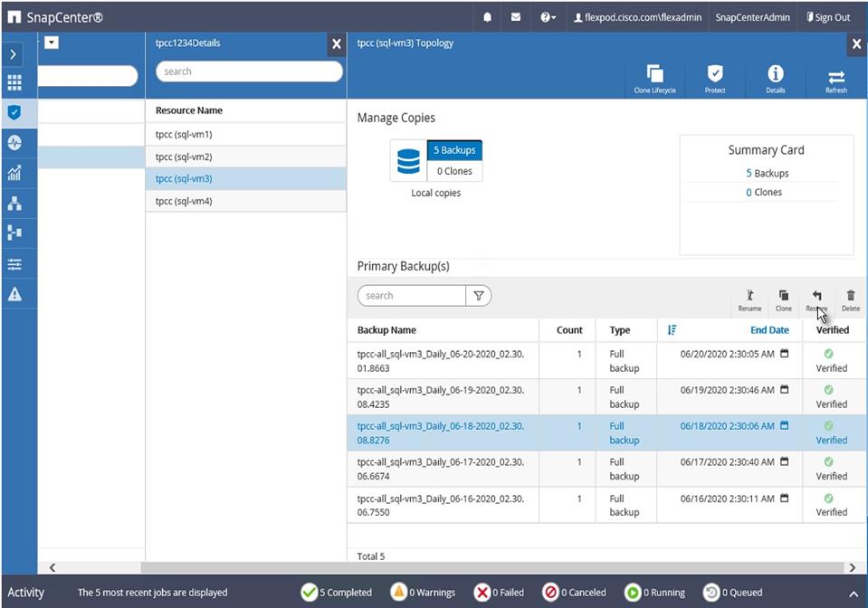The height and width of the screenshot is (608, 868).
Task: Click the sort order icon beside End Date
Action: click(x=672, y=330)
